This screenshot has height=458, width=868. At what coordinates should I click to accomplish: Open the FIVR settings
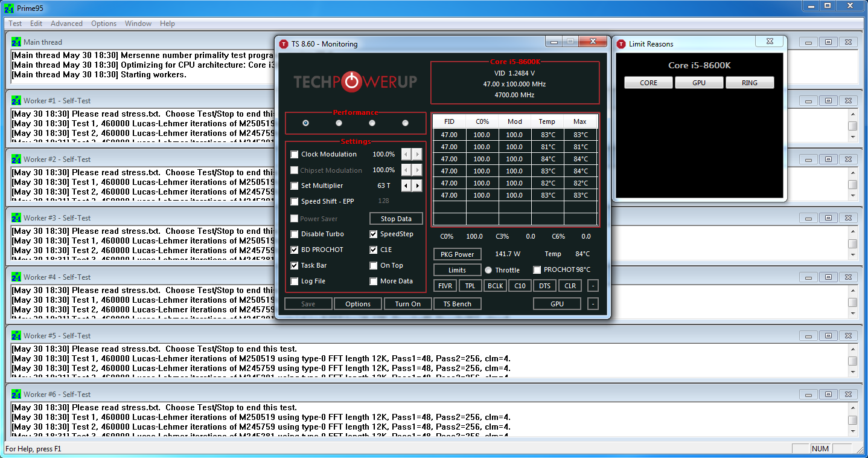[x=445, y=286]
